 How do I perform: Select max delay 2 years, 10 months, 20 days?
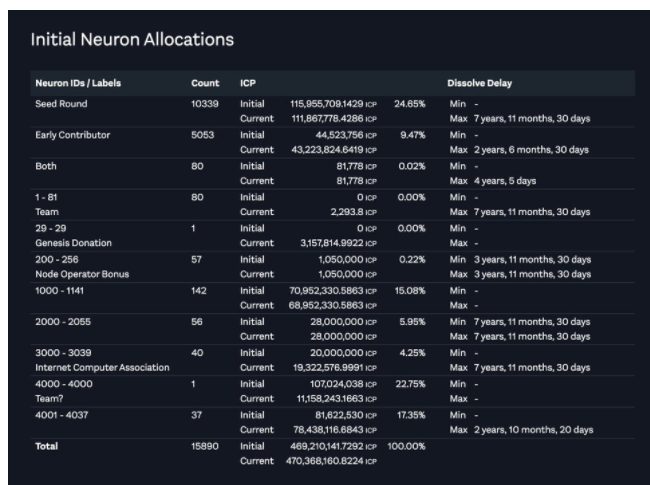coord(534,429)
